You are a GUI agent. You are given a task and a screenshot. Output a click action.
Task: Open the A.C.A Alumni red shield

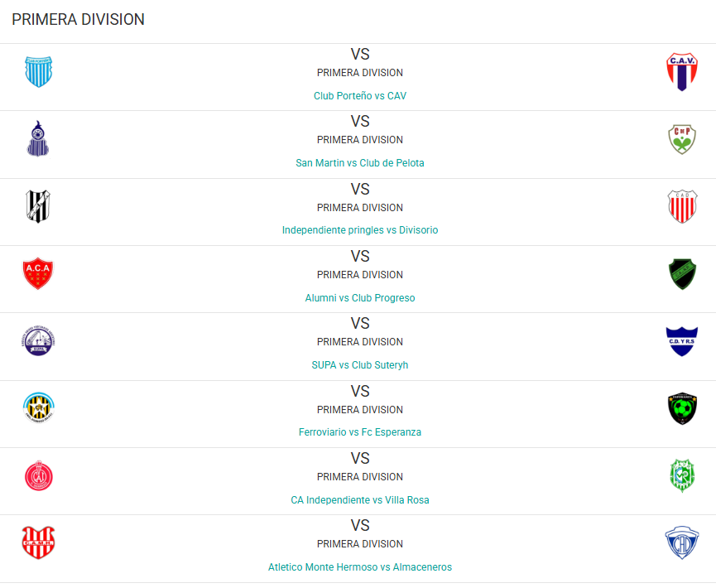coord(38,273)
